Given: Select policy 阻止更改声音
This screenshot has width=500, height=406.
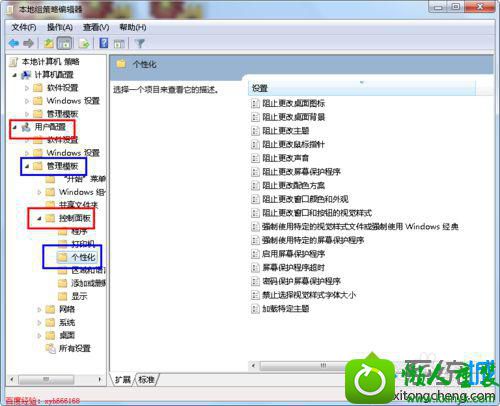Looking at the screenshot, I should pos(286,158).
